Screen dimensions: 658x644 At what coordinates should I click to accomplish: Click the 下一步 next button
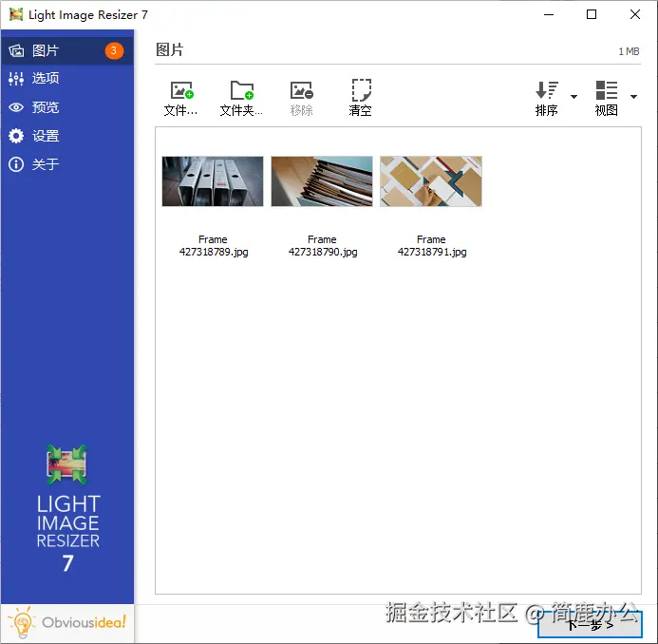[x=590, y=625]
